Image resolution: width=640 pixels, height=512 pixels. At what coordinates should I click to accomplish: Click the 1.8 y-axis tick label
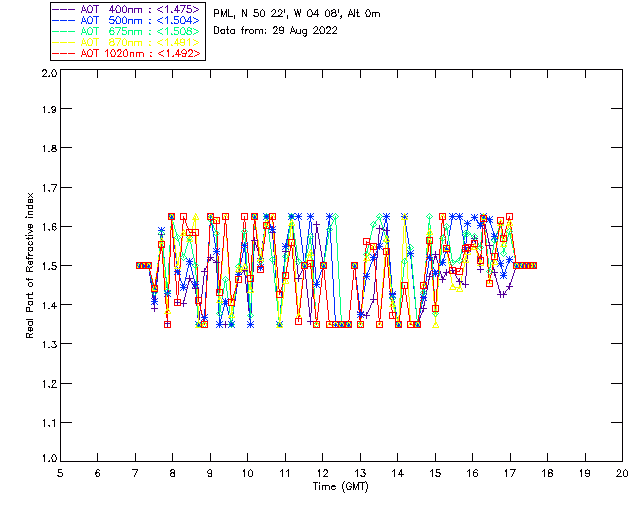click(49, 148)
